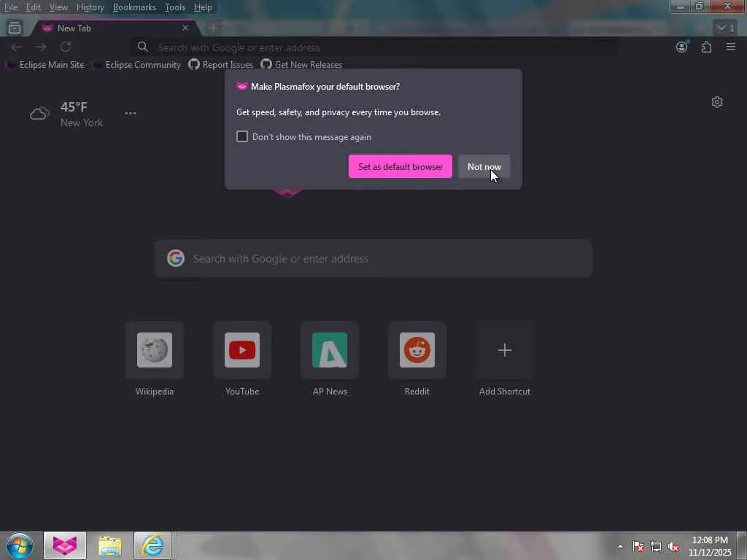Open Report Issues GitHub bookmark
Viewport: 747px width, 560px height.
click(220, 65)
